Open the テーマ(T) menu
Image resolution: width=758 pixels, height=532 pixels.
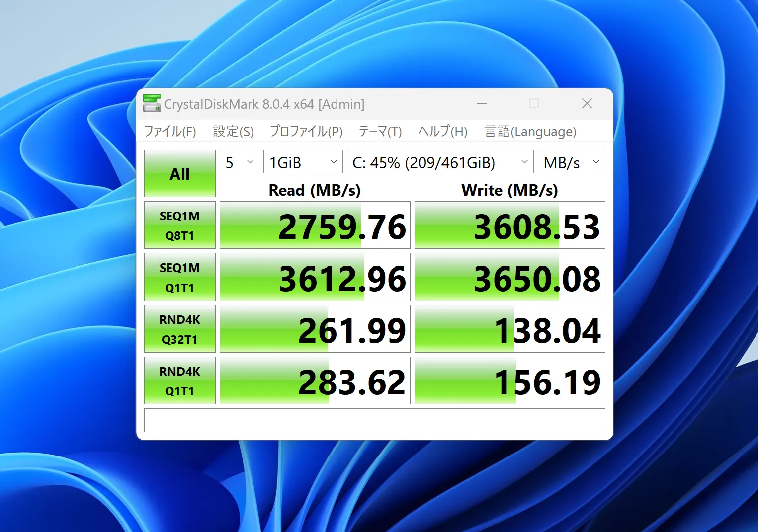pos(380,132)
